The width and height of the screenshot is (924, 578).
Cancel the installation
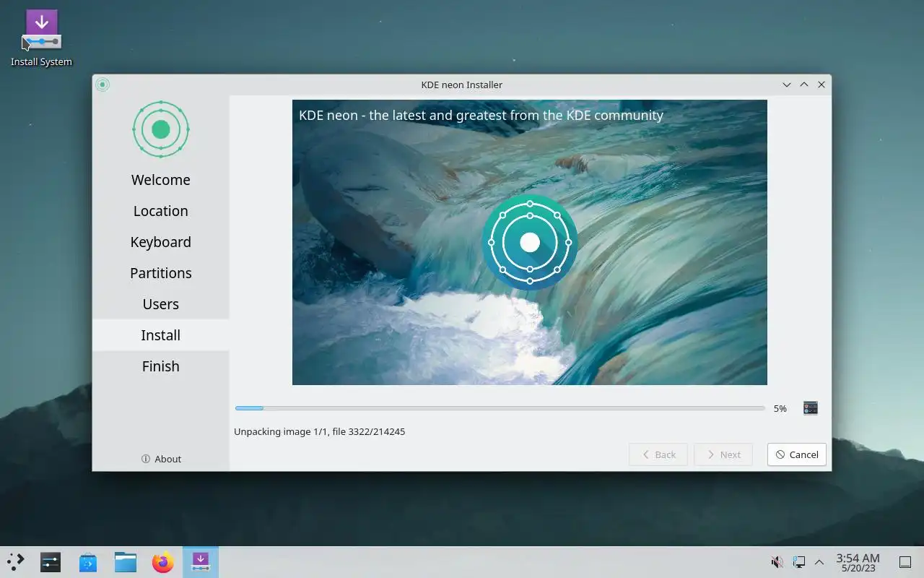tap(797, 454)
